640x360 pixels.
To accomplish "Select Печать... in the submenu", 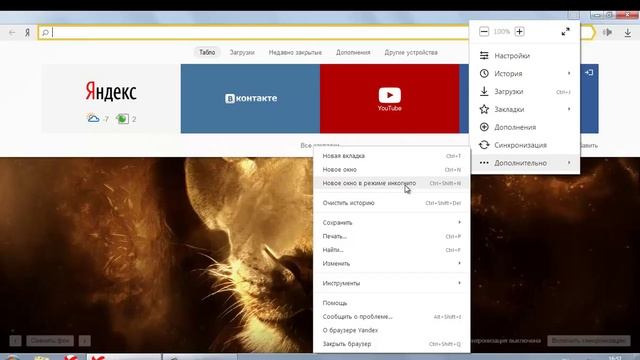I will (392, 236).
